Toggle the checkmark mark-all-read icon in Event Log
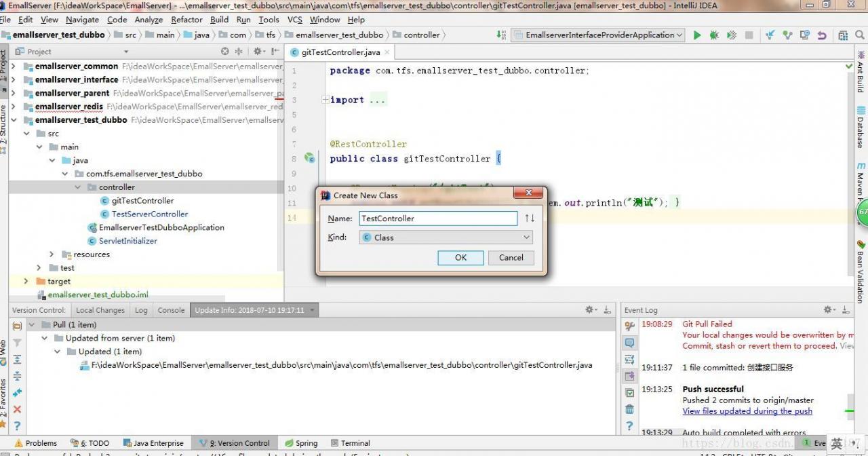Viewport: 868px width, 456px height. [x=630, y=393]
